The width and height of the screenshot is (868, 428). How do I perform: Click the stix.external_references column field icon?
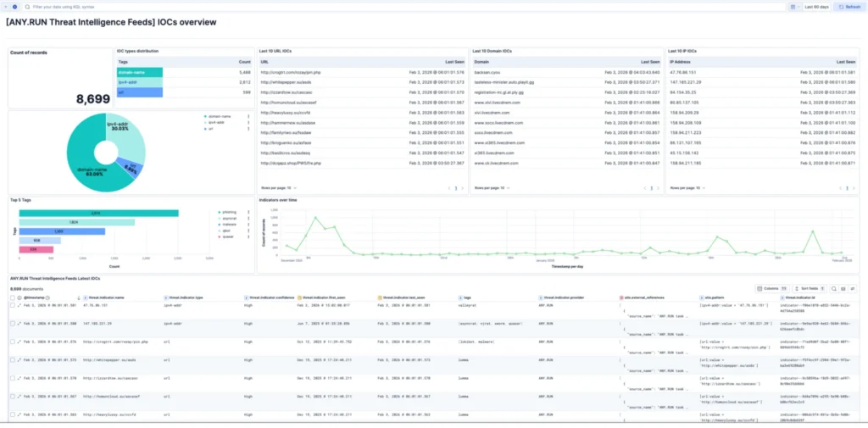tap(620, 297)
